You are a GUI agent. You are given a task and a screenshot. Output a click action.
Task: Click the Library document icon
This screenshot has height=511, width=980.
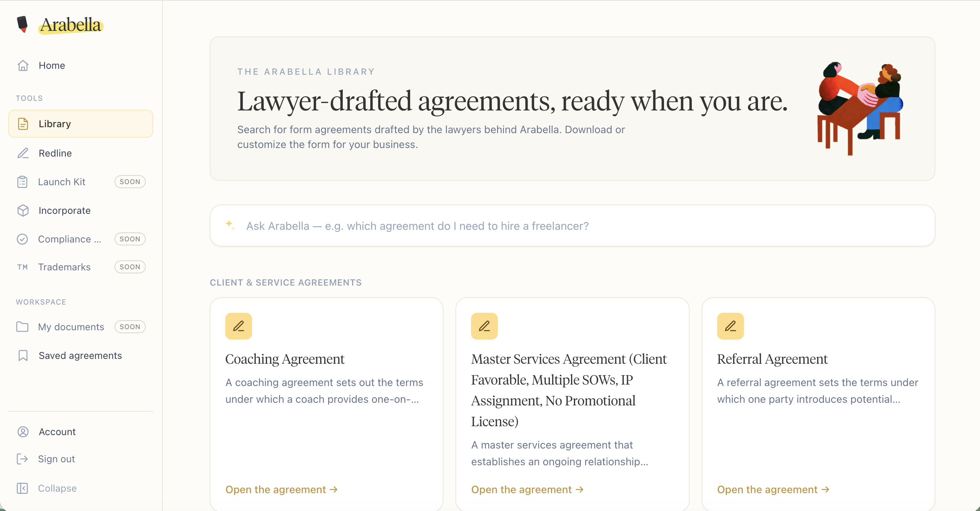23,124
